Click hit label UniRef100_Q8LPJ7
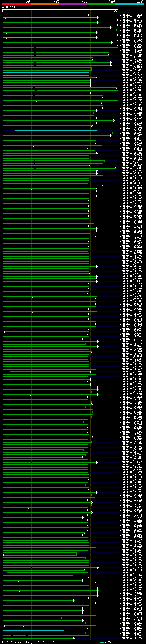146x644 pixels. tap(131, 120)
